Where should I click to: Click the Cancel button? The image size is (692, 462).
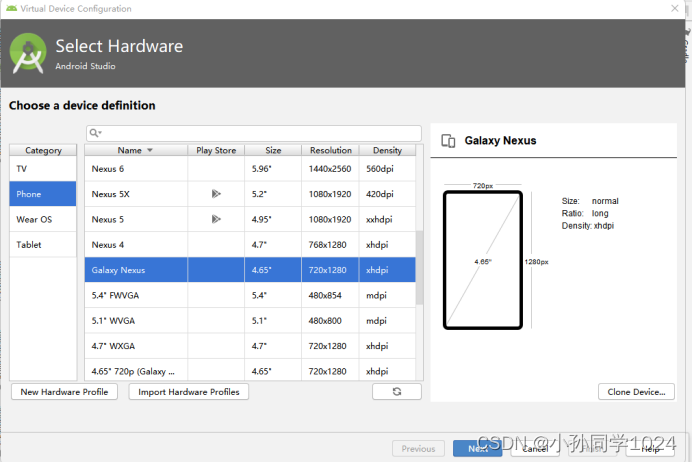[x=535, y=448]
